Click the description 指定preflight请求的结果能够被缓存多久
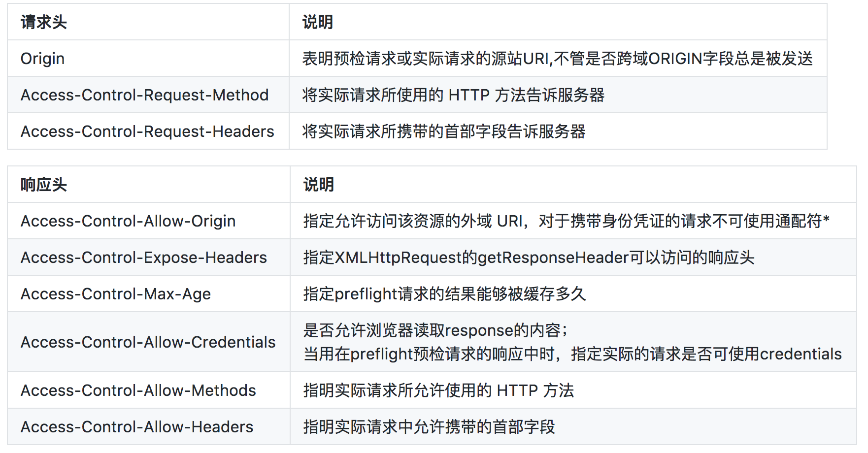Viewport: 868px width, 453px height. click(444, 294)
